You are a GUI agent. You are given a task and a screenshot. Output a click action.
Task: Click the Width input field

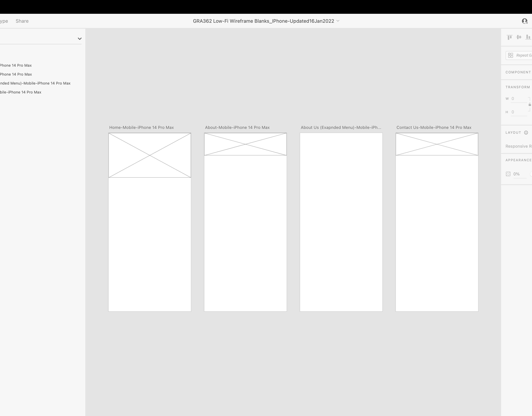click(519, 99)
